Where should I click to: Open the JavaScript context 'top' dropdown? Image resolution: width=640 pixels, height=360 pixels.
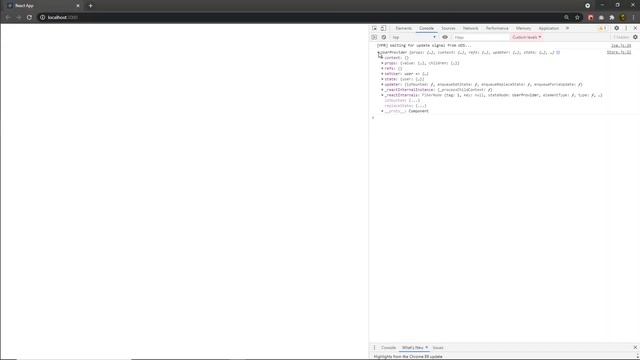414,37
